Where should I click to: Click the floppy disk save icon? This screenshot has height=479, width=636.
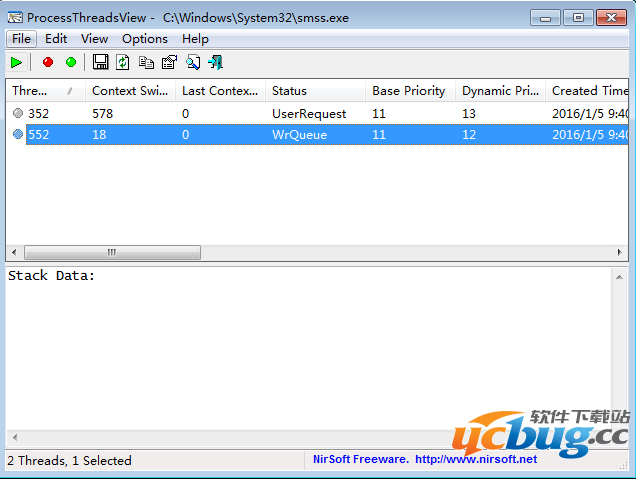click(x=100, y=62)
